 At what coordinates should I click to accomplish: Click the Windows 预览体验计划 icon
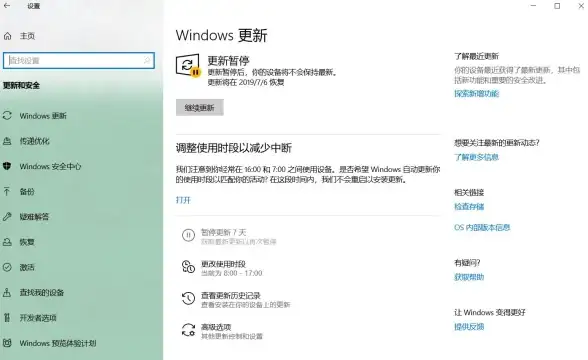point(7,343)
